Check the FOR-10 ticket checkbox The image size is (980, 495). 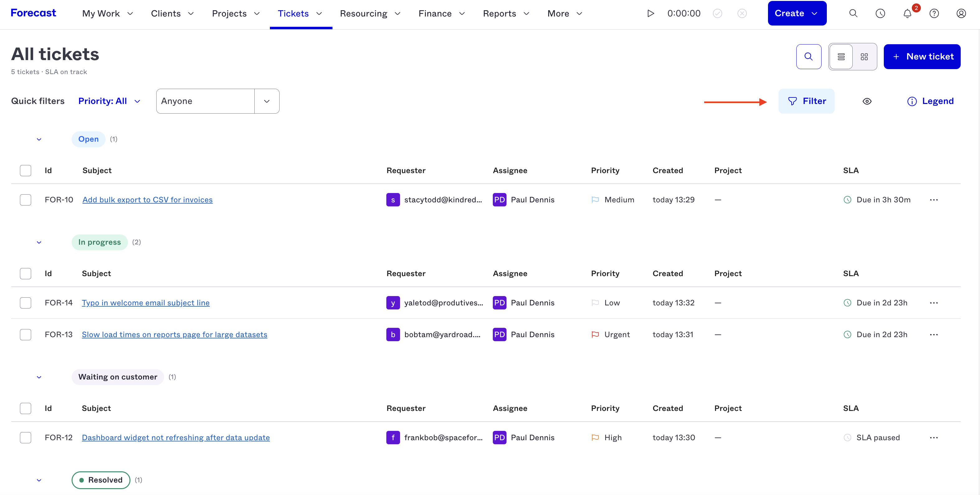click(x=26, y=200)
